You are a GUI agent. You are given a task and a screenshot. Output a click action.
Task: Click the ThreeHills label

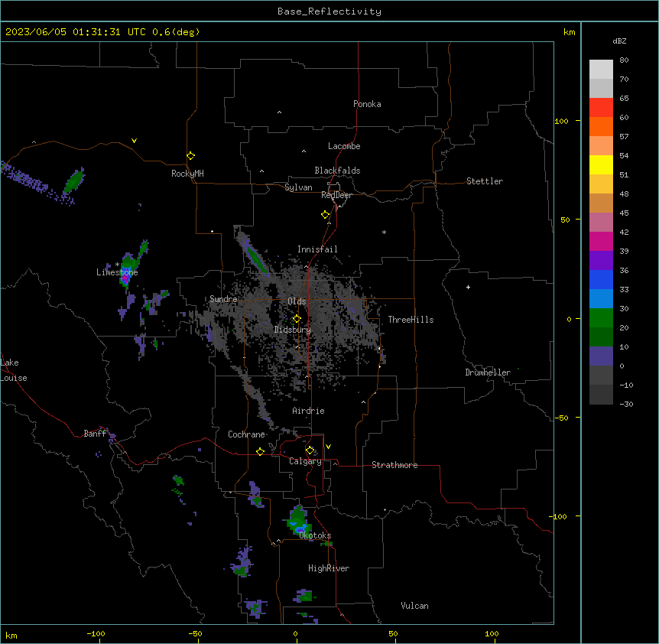pos(411,320)
